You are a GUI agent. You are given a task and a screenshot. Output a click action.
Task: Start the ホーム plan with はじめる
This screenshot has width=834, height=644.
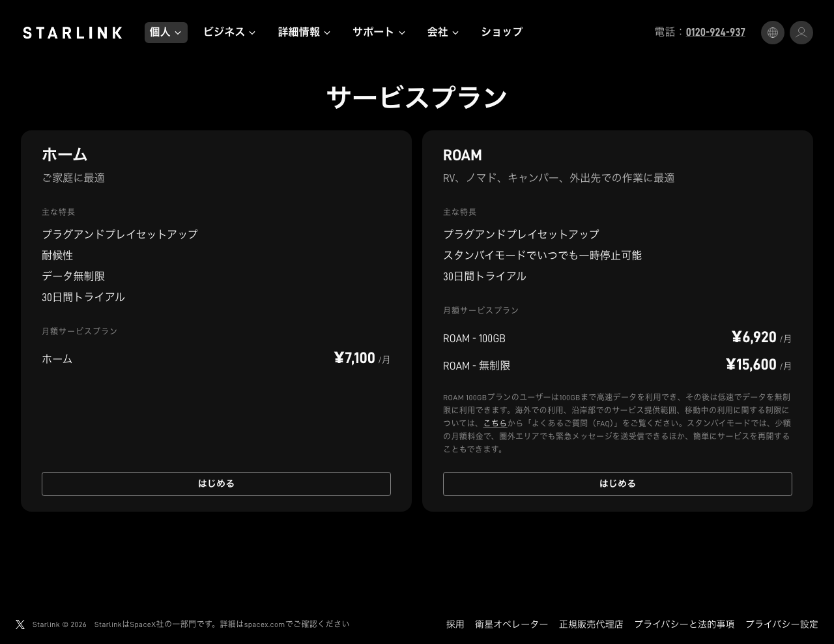(216, 484)
